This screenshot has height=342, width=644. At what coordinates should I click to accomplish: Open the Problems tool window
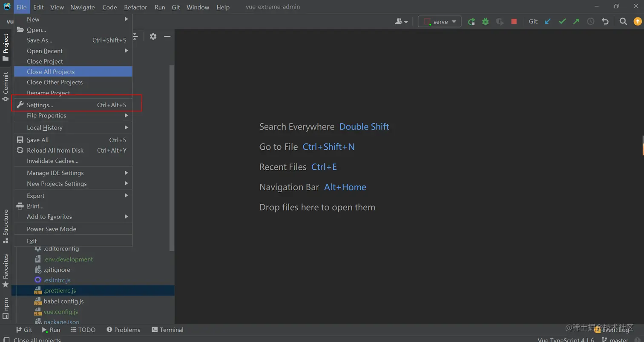(124, 330)
